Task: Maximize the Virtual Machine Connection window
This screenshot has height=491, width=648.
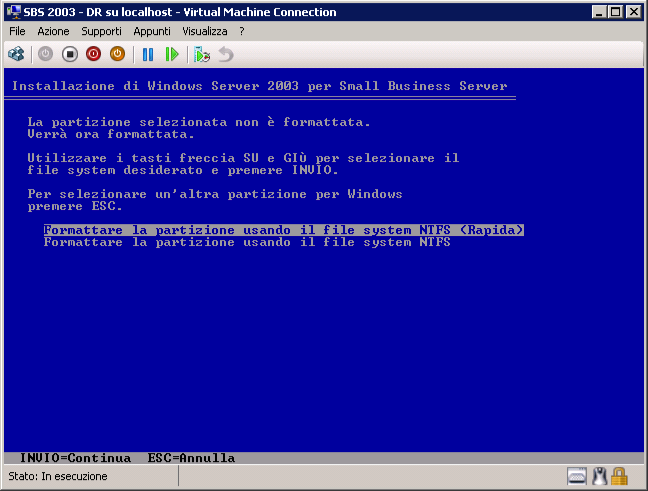Action: 615,12
